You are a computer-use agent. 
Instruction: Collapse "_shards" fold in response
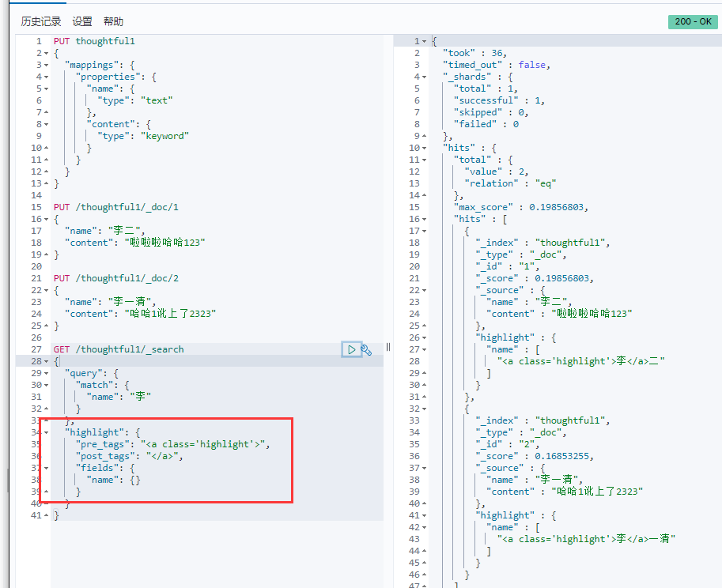click(x=424, y=77)
